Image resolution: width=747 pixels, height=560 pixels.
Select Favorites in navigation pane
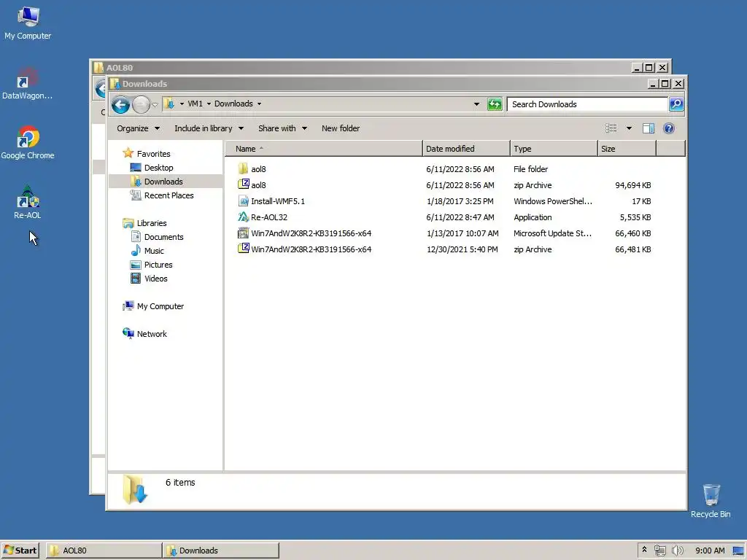coord(146,153)
